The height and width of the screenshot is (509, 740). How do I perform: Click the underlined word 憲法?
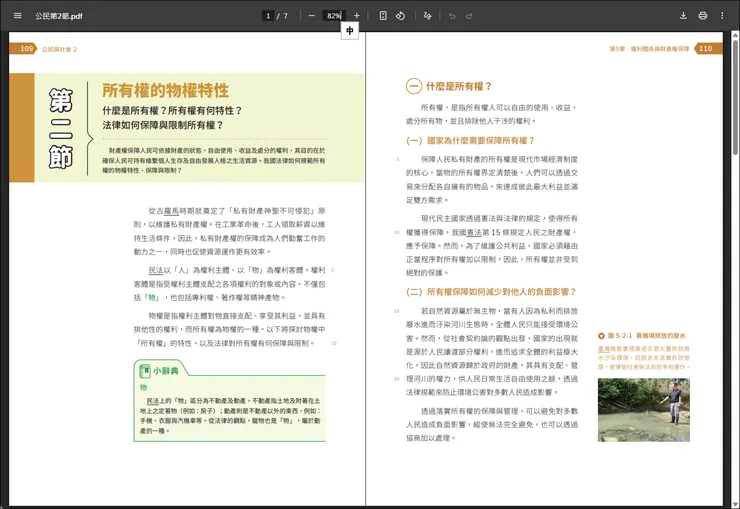[x=474, y=233]
